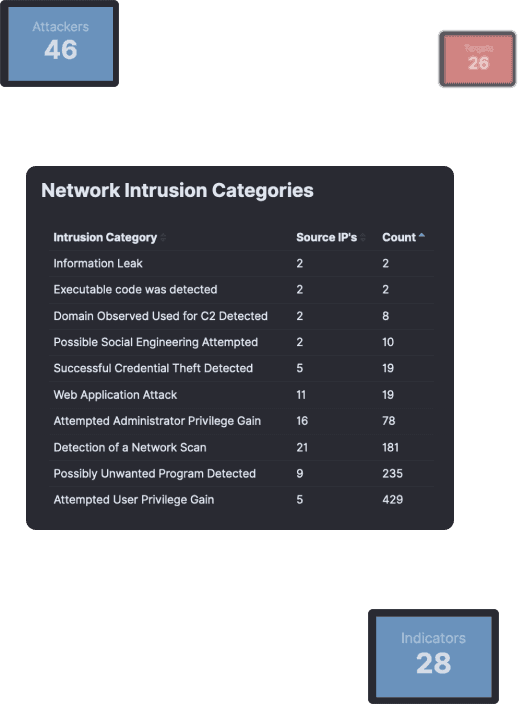The image size is (518, 704).
Task: Click the Intrusion Category sort icon
Action: [x=163, y=238]
